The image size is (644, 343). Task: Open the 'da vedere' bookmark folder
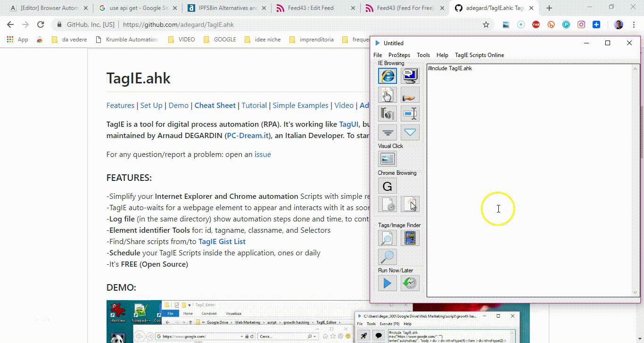click(x=69, y=40)
